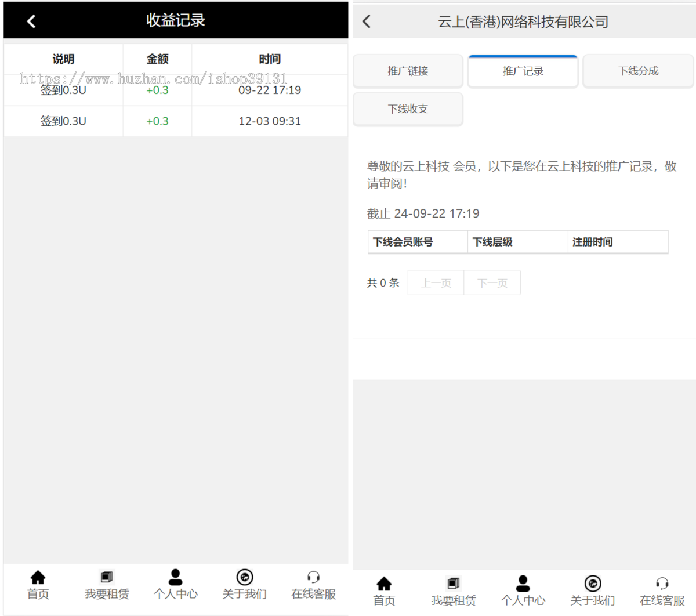Tap the 在线客服 headset icon on the left screen
This screenshot has width=696, height=616.
point(313,577)
